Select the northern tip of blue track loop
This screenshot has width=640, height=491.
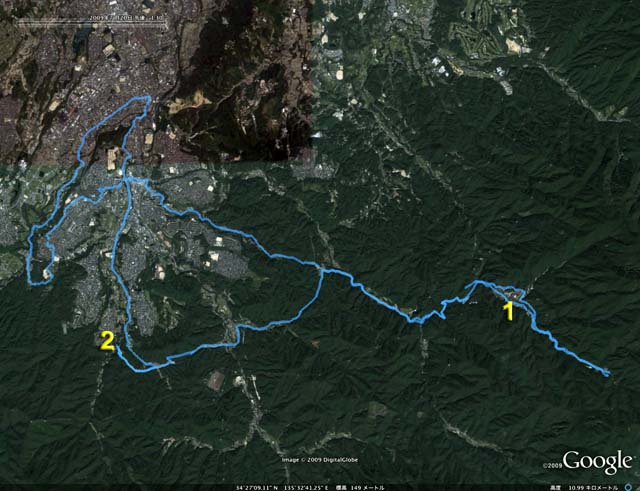coord(148,98)
